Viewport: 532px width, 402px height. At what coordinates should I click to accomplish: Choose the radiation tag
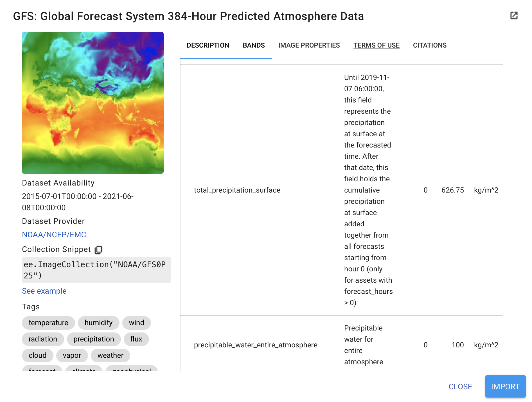click(x=43, y=339)
